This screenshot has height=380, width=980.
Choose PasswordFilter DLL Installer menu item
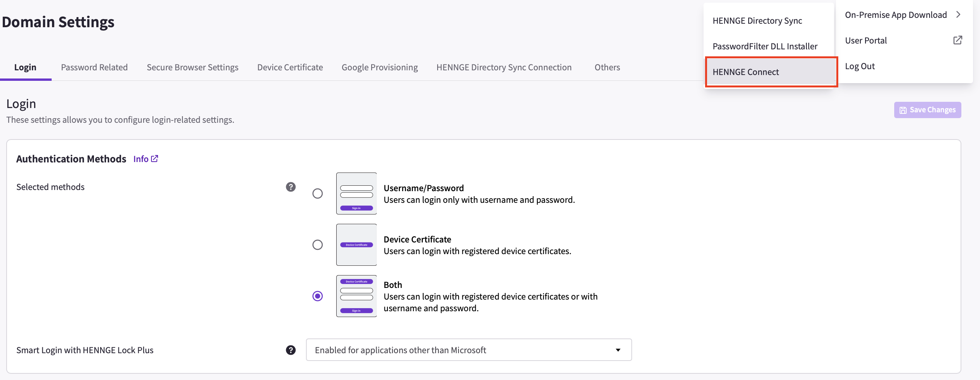tap(769, 46)
